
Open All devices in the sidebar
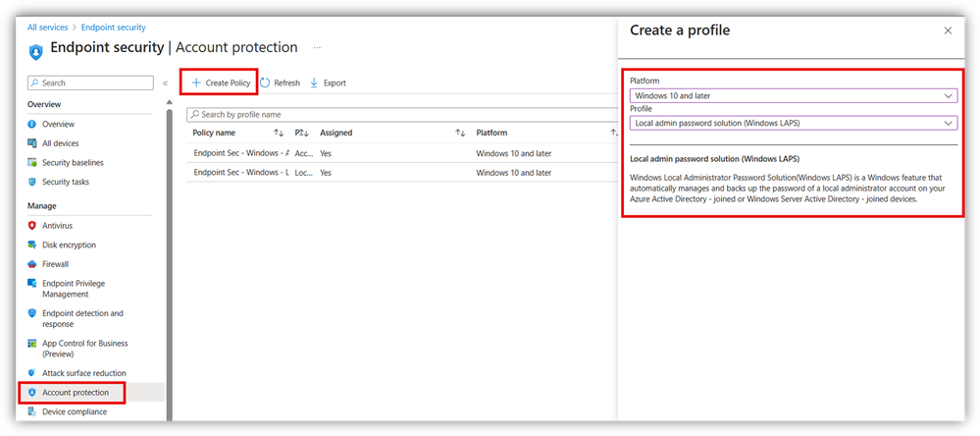(x=61, y=143)
